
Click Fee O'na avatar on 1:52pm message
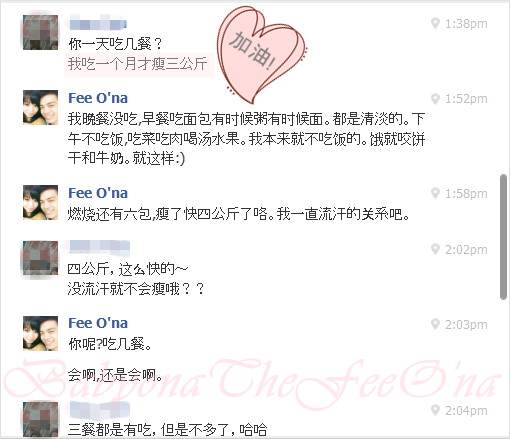click(40, 107)
